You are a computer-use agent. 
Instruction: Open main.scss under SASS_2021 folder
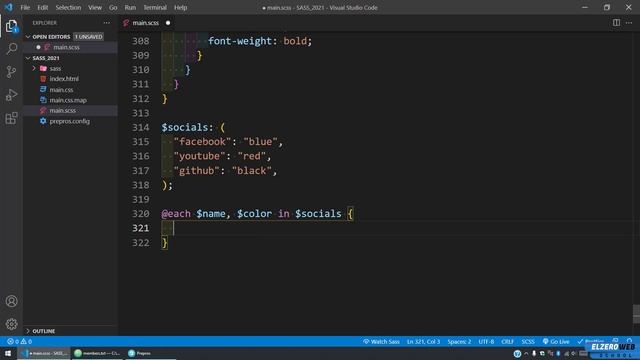tap(62, 111)
